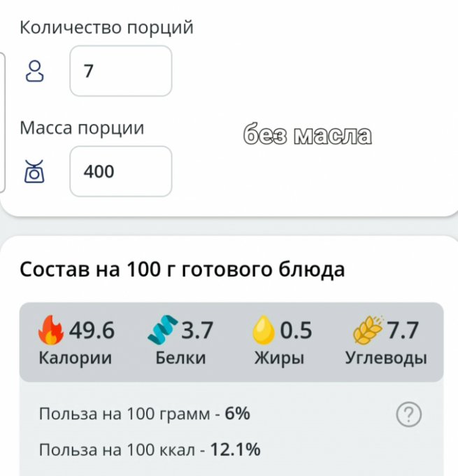Tap the 49.6 calories value
The height and width of the screenshot is (476, 458).
(92, 330)
